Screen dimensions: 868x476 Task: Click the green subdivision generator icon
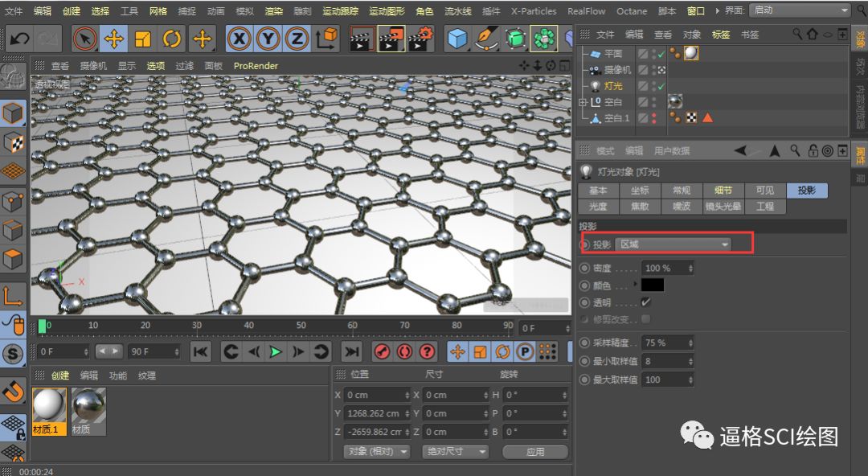pyautogui.click(x=515, y=39)
